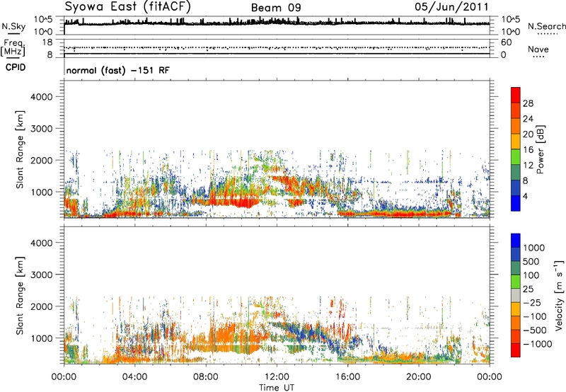This screenshot has width=566, height=392.
Task: Click the blue bottom of Power colorbar
Action: tap(516, 204)
